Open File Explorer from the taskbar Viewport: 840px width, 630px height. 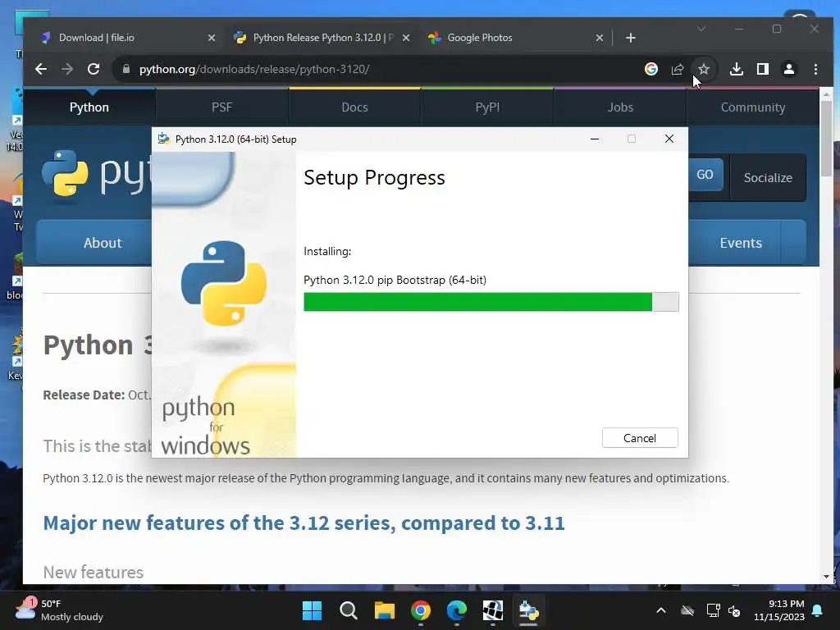pyautogui.click(x=385, y=610)
